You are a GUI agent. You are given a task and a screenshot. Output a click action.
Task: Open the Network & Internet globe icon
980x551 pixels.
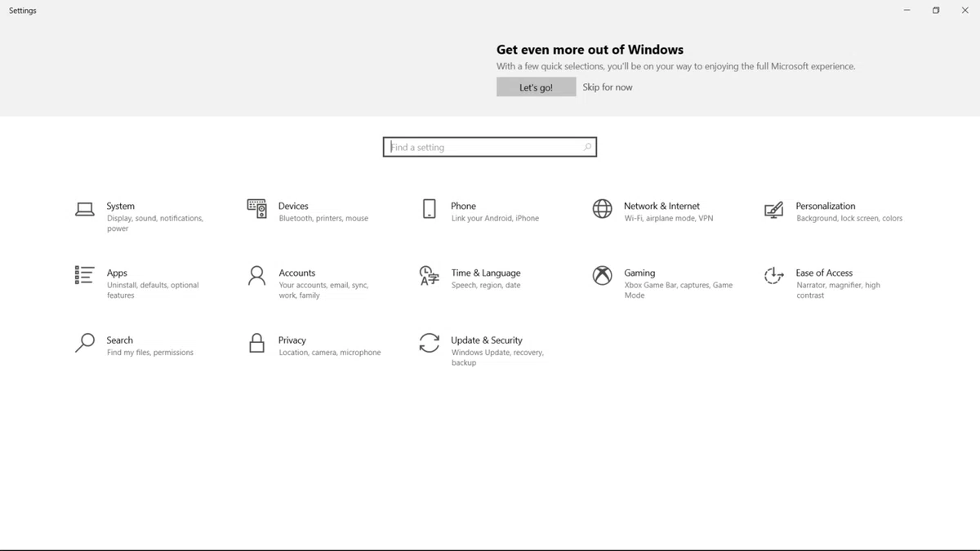pos(602,209)
